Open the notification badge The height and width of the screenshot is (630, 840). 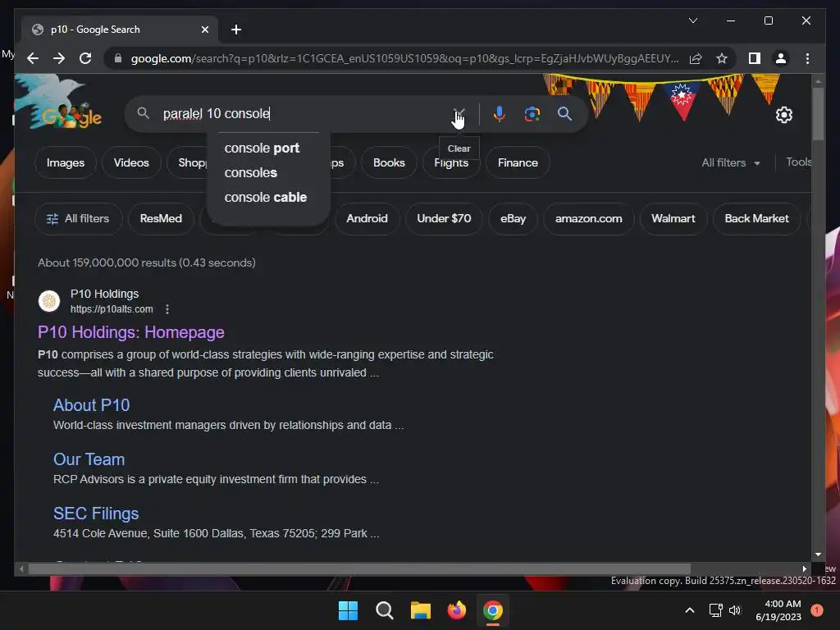[x=817, y=610]
